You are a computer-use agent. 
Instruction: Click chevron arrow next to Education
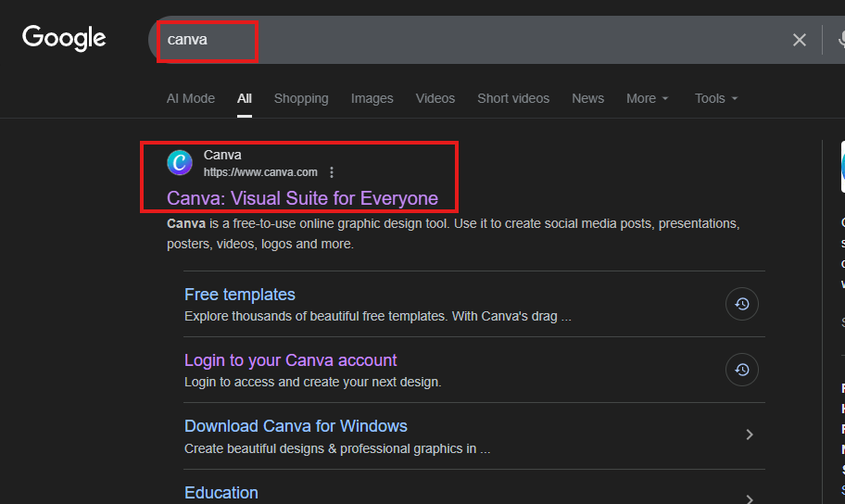tap(749, 498)
